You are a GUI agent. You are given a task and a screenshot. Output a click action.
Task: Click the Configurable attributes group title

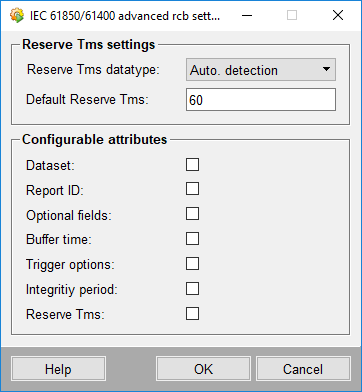pyautogui.click(x=95, y=139)
